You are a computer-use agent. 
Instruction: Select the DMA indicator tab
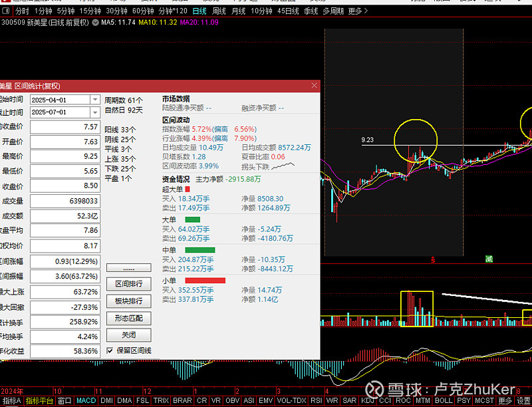(x=124, y=401)
